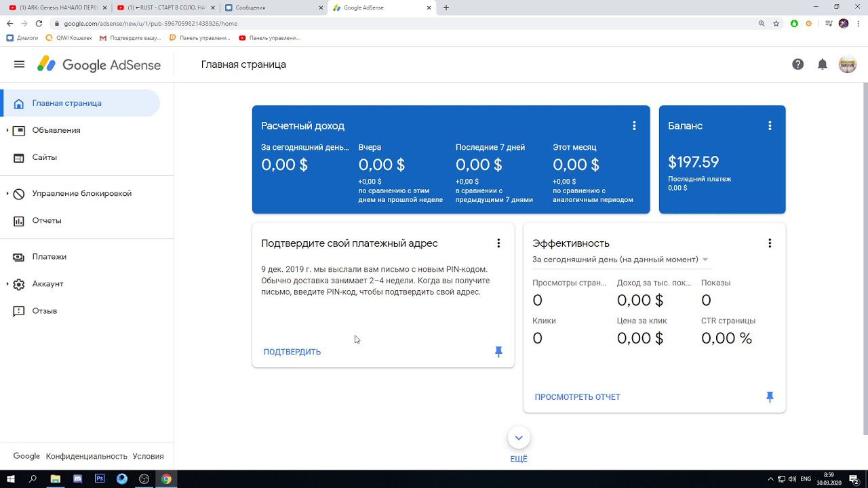
Task: Open the Конфиденциальность footer link
Action: click(87, 456)
